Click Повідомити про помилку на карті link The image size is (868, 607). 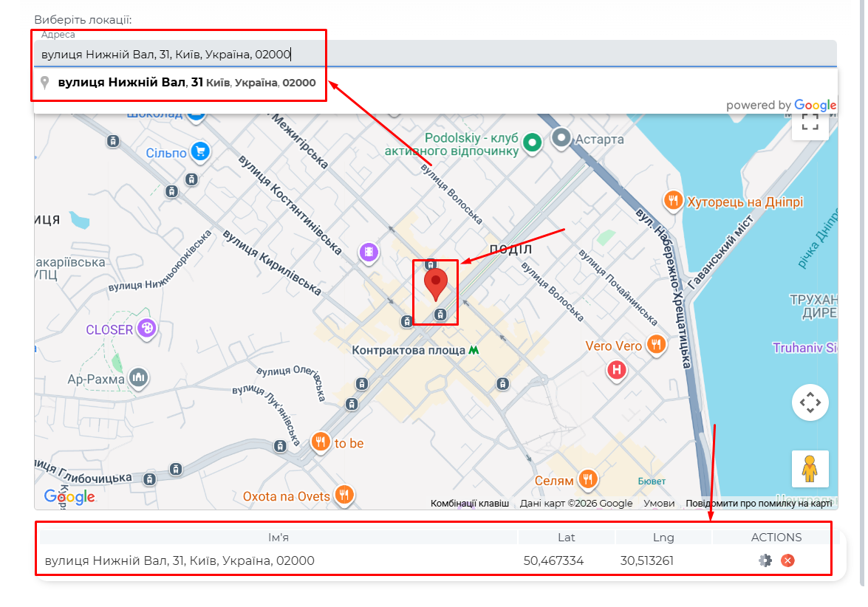[759, 504]
